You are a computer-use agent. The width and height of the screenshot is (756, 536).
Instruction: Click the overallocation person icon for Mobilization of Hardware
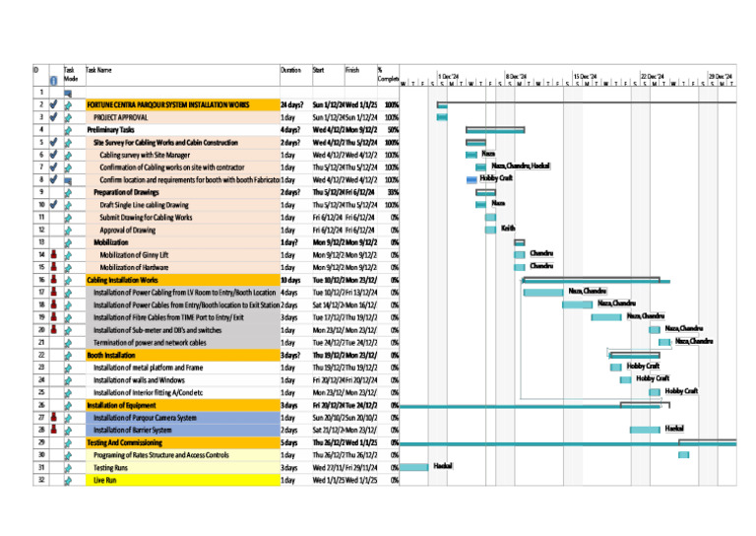pyautogui.click(x=53, y=267)
